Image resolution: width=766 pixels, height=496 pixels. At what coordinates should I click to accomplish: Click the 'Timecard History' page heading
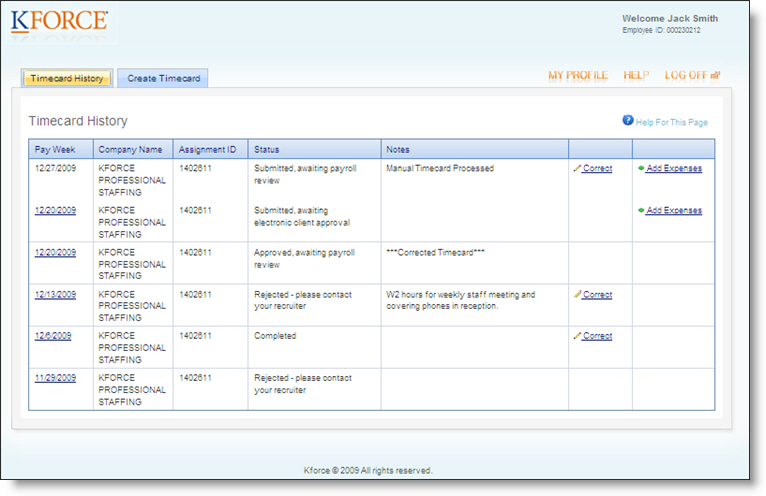pos(78,121)
